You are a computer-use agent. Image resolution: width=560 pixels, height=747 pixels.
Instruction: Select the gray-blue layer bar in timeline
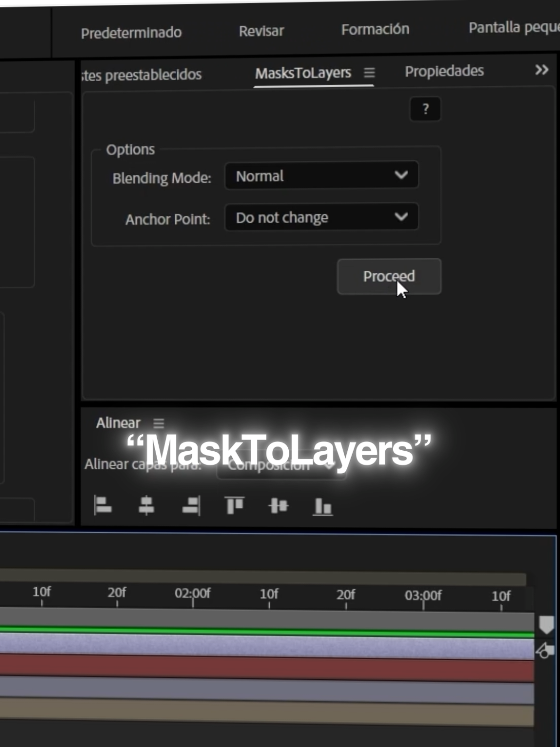click(267, 692)
